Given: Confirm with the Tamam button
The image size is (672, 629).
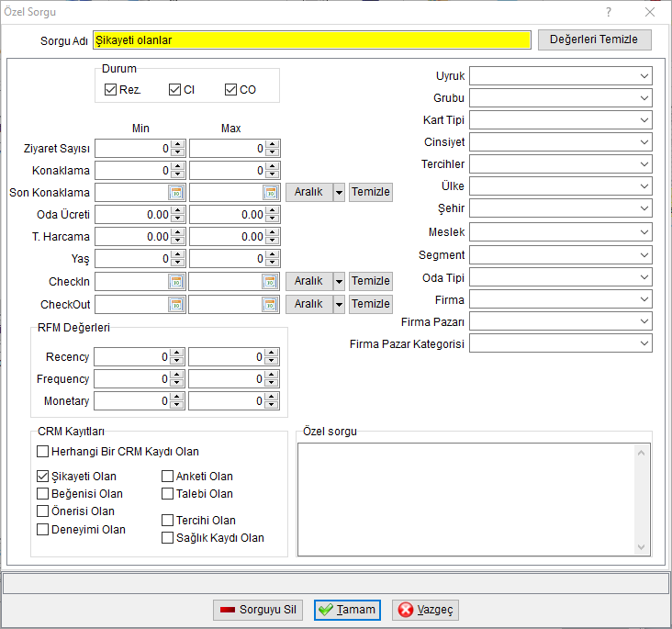Looking at the screenshot, I should click(347, 610).
